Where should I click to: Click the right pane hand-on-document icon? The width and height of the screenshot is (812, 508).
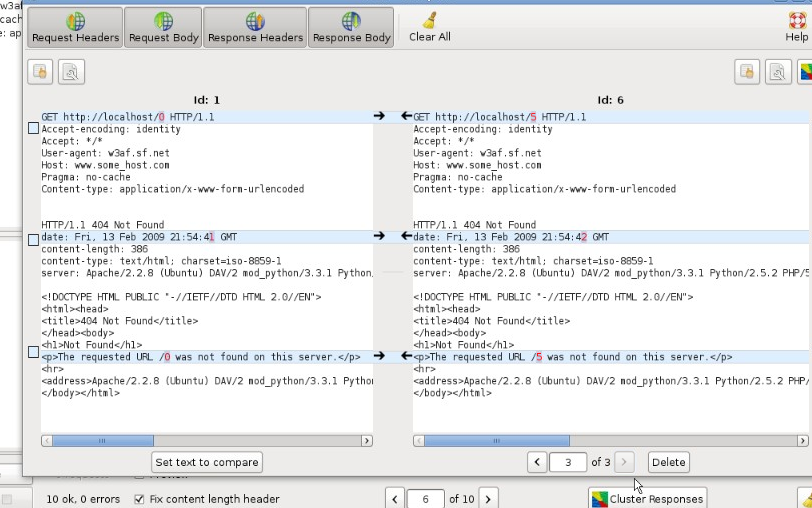point(747,71)
